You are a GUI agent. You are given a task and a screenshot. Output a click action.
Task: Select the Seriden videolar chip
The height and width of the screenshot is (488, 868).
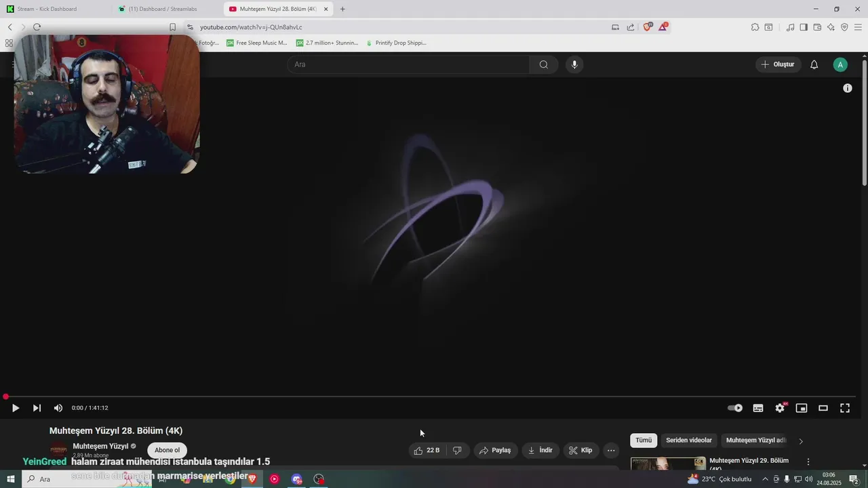pyautogui.click(x=689, y=441)
